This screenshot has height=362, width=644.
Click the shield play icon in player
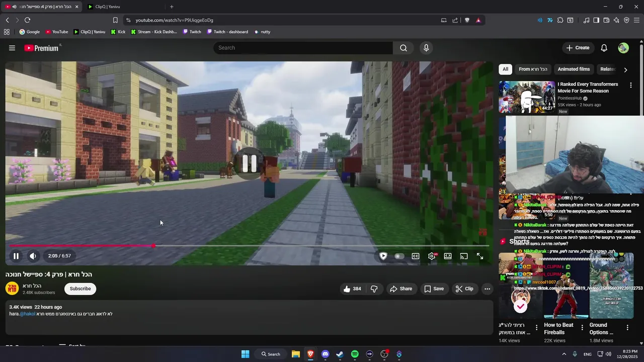click(x=383, y=256)
